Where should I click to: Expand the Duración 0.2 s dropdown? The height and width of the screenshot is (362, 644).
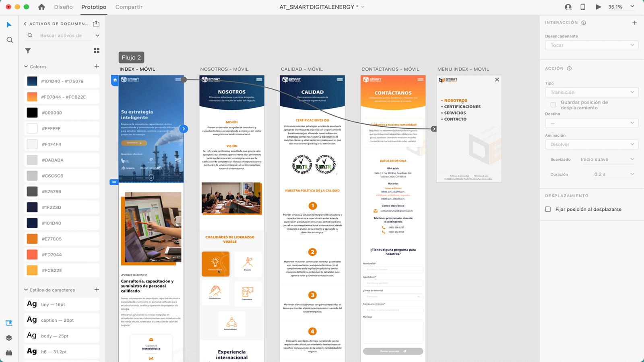[613, 174]
